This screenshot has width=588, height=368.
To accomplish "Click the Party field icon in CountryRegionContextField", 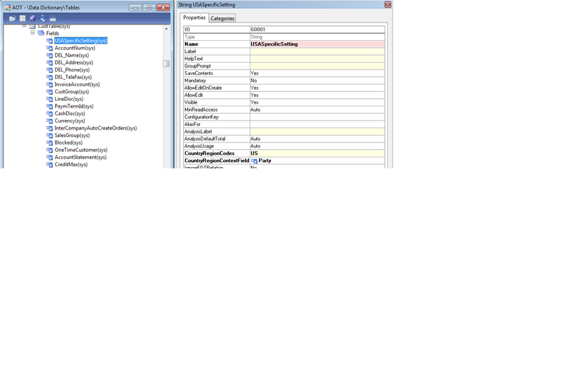I will (x=255, y=161).
